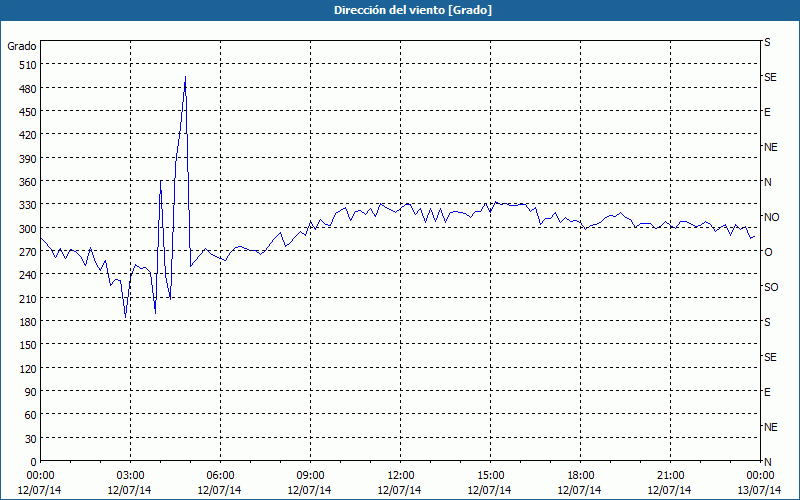Click the 'S' compass label level with 180
Image resolution: width=800 pixels, height=500 pixels.
point(767,322)
